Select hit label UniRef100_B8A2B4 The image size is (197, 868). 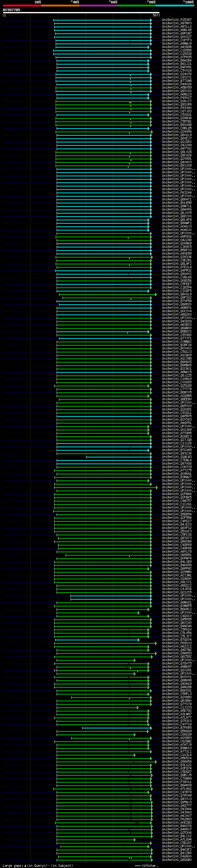(177, 61)
